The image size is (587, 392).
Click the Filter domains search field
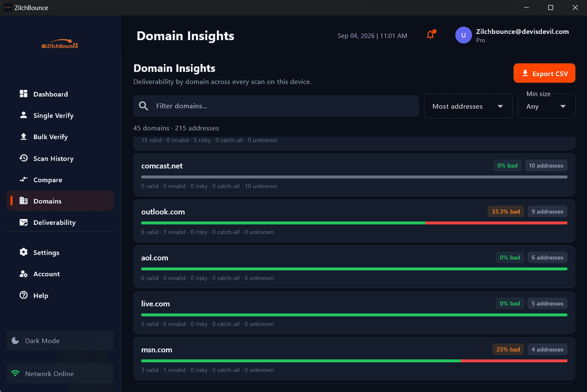[276, 106]
